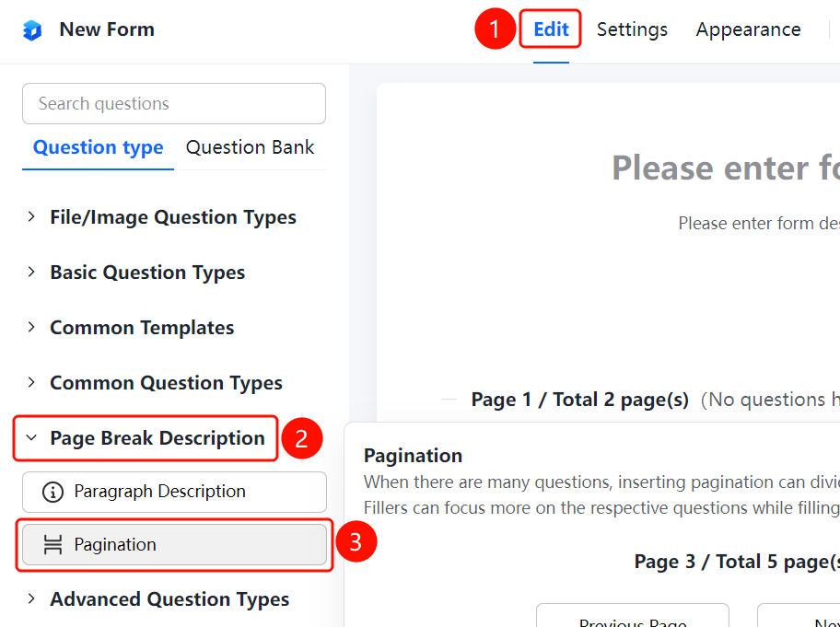840x627 pixels.
Task: Collapse Page Break Description section
Action: pos(146,438)
